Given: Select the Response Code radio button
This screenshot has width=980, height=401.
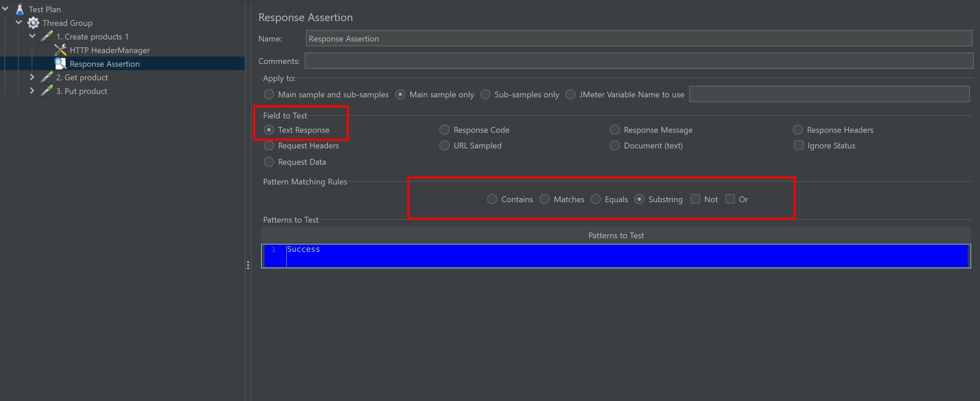Looking at the screenshot, I should [x=444, y=130].
